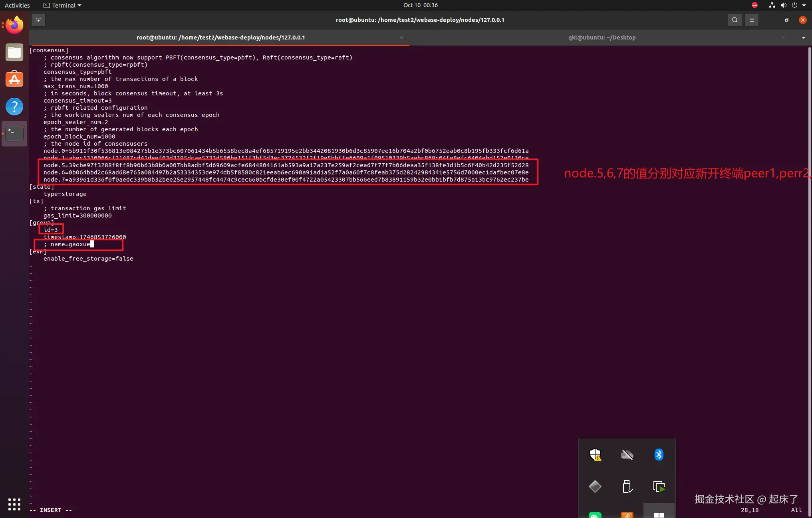Screen dimensions: 812x518
Task: Click the Activities button
Action: (17, 5)
